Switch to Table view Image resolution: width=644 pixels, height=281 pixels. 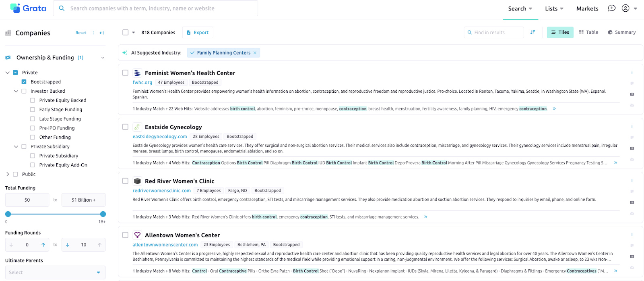pos(588,32)
